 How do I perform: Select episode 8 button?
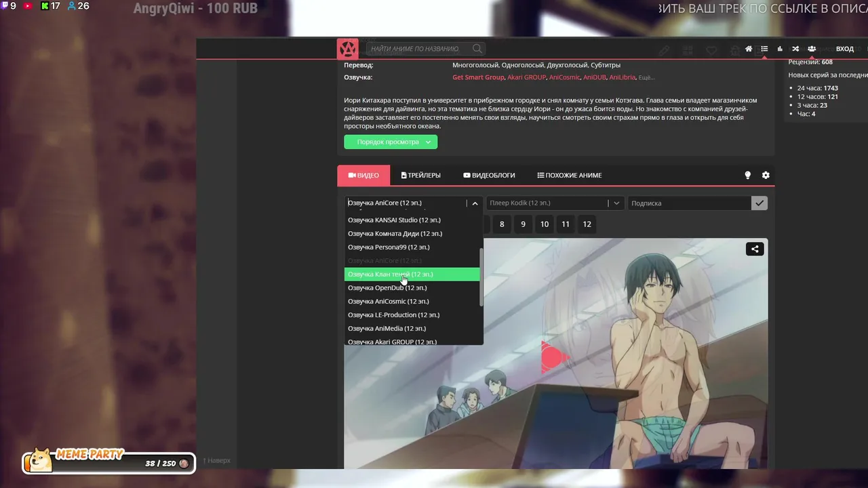(502, 224)
